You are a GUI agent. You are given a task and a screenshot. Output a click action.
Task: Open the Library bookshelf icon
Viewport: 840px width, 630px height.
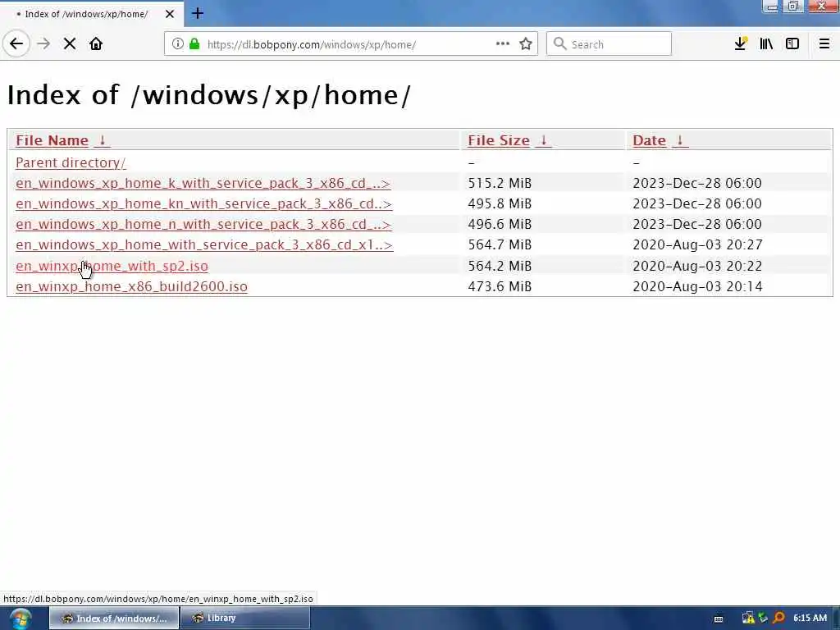(x=766, y=44)
